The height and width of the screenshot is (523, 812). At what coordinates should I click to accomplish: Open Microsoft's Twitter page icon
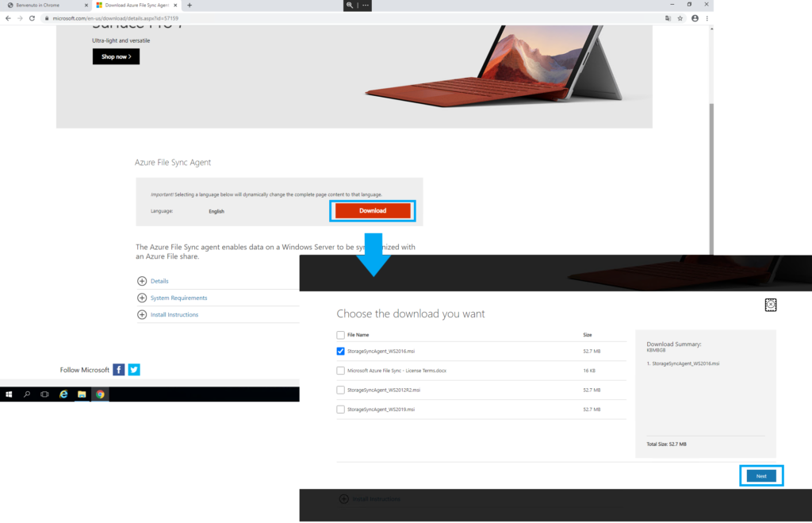pos(134,370)
